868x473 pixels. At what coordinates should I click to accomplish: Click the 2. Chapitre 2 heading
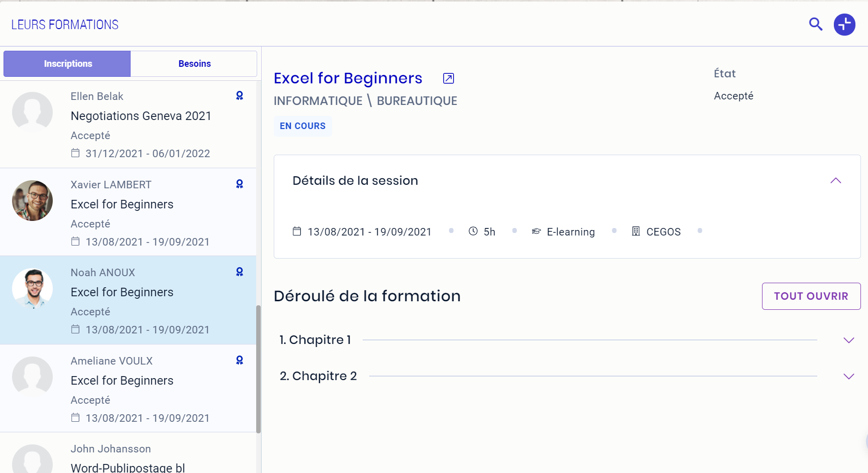pos(318,376)
